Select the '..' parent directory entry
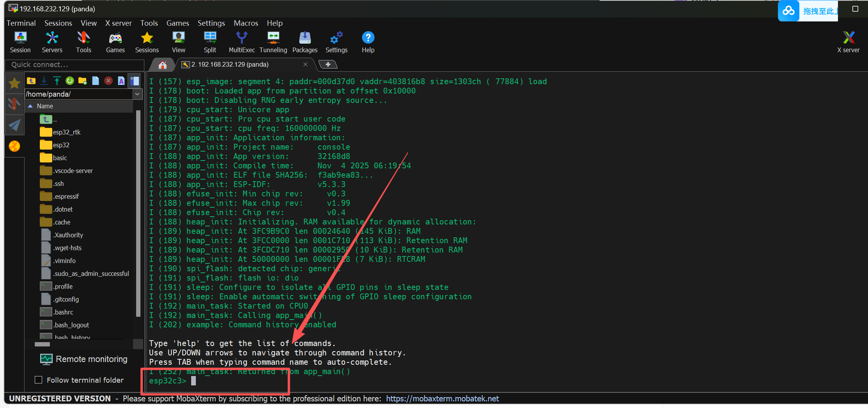The width and height of the screenshot is (868, 408). click(x=48, y=119)
